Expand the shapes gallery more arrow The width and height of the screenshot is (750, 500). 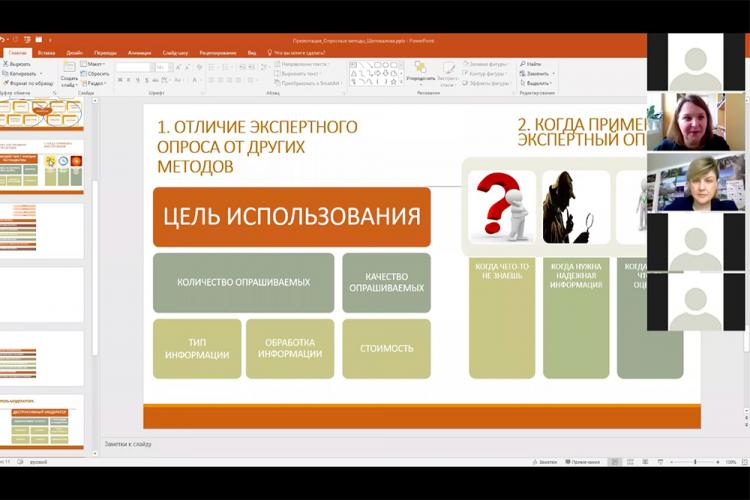(x=401, y=83)
